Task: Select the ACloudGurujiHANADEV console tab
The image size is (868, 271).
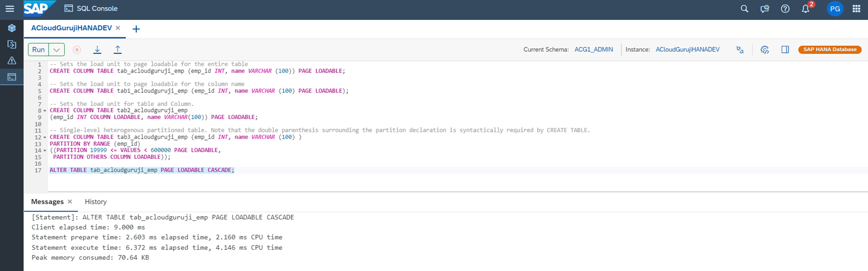Action: [x=71, y=28]
